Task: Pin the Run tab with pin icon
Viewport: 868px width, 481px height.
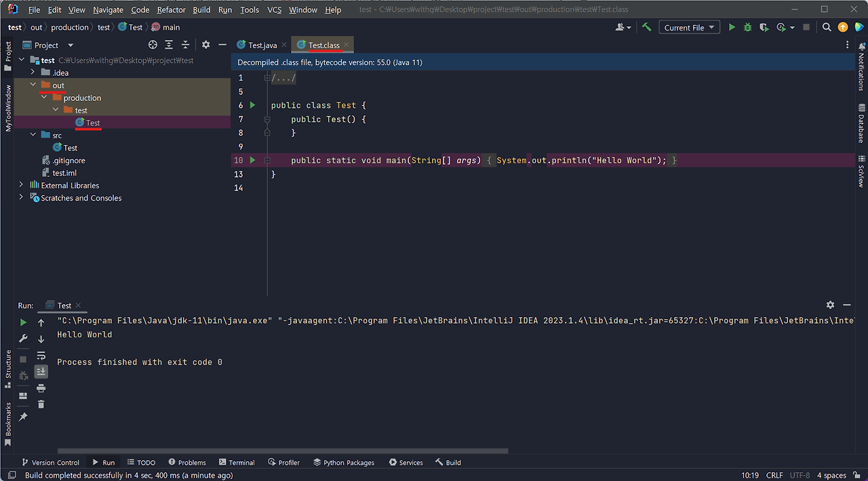Action: [x=23, y=417]
